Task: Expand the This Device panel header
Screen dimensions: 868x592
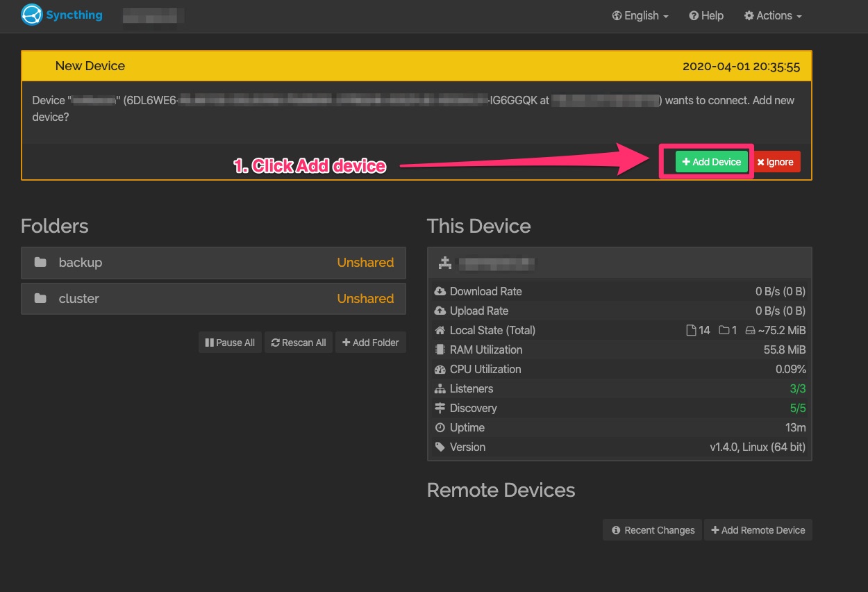Action: (x=619, y=263)
